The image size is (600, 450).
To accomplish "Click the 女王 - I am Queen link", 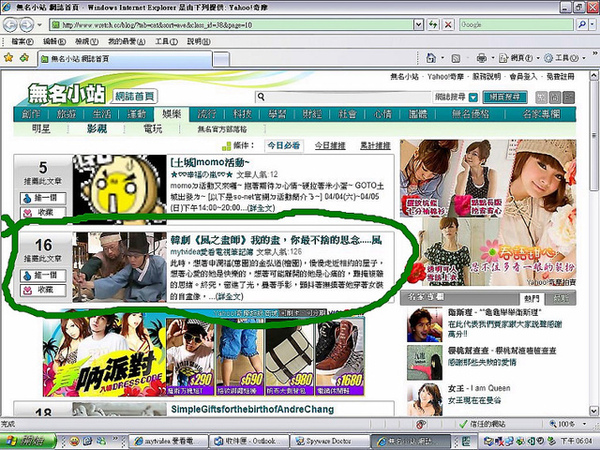I will [x=479, y=388].
